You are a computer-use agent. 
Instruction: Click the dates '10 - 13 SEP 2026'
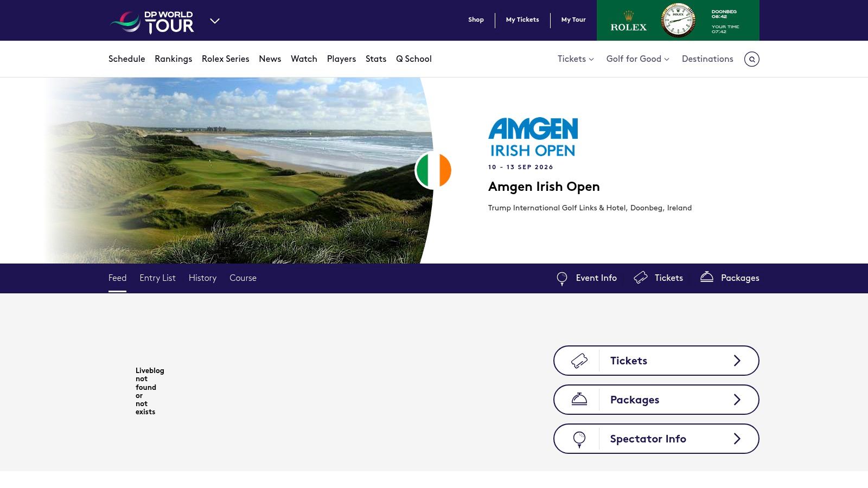(x=520, y=167)
